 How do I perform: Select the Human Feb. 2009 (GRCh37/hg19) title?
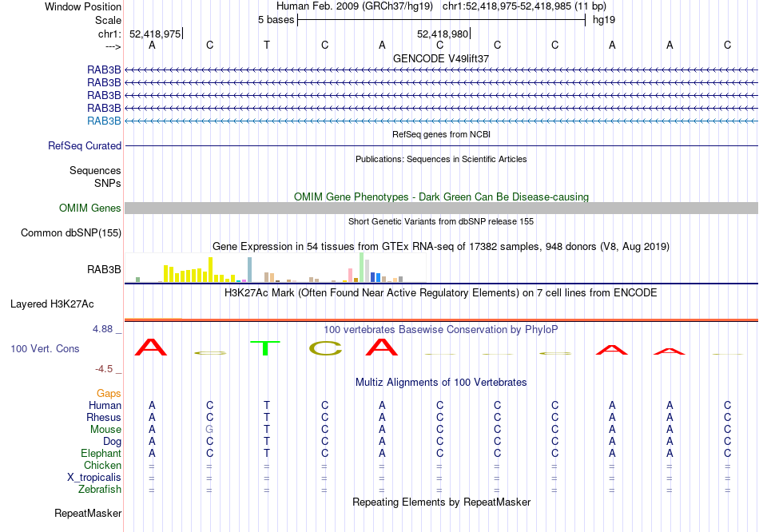(356, 6)
